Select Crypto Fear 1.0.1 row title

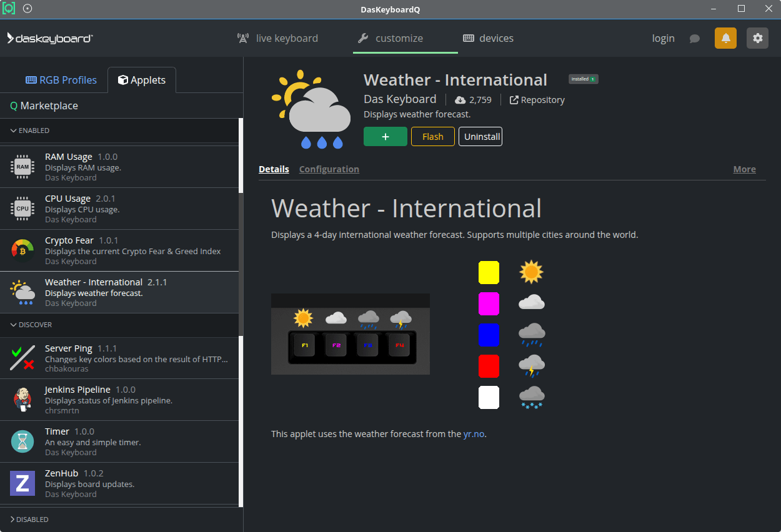[x=81, y=240]
